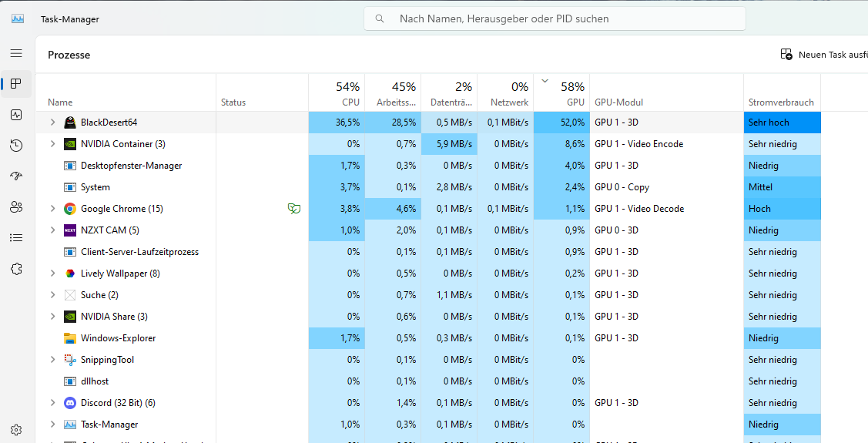Click the 52,0% GPU value

tap(572, 122)
